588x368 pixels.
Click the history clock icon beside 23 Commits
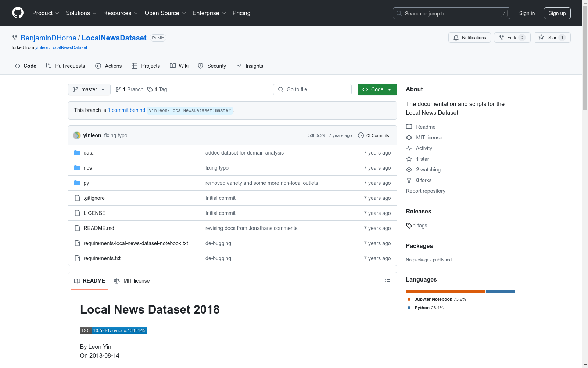[x=361, y=135]
